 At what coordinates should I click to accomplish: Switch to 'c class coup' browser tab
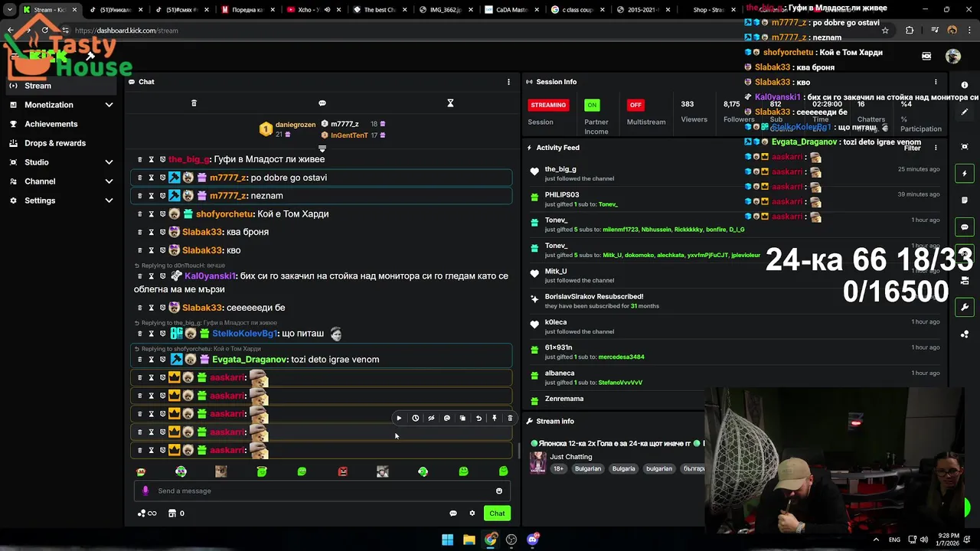click(x=577, y=10)
